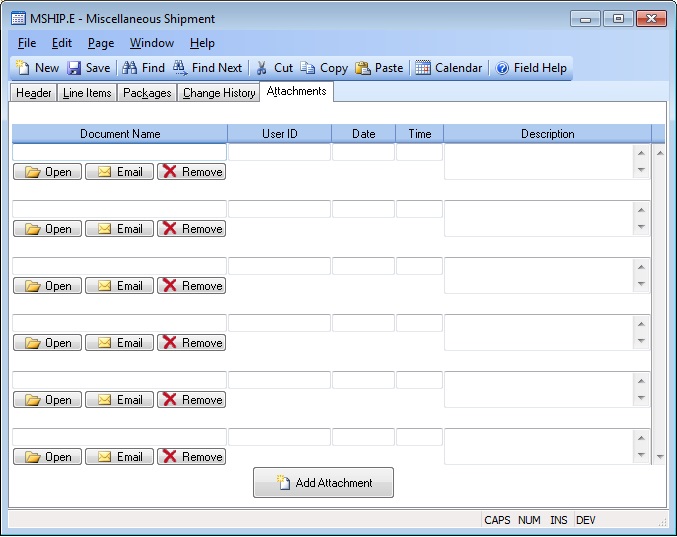This screenshot has width=677, height=537.
Task: Click the Save toolbar icon
Action: coord(74,68)
